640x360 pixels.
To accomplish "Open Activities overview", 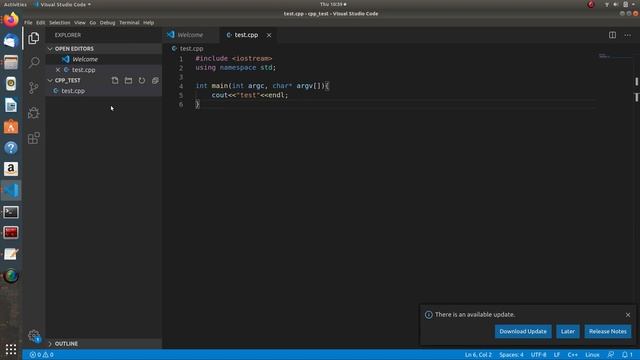I will point(15,4).
